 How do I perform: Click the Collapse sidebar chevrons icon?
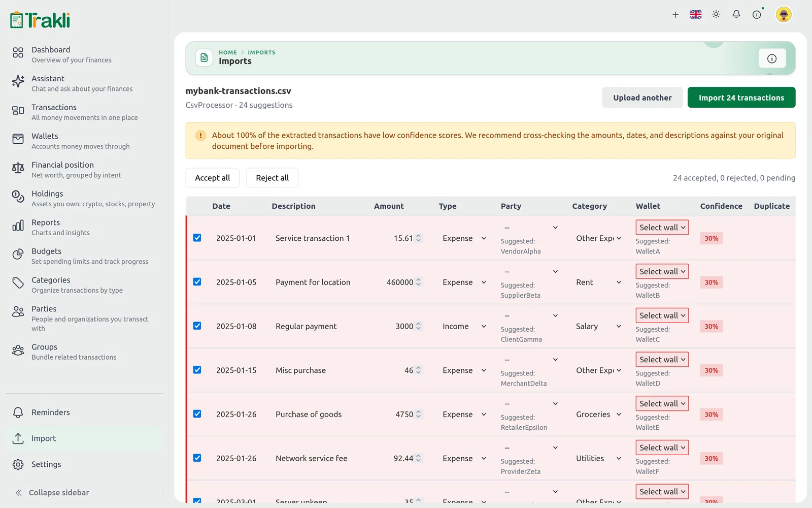coord(18,493)
